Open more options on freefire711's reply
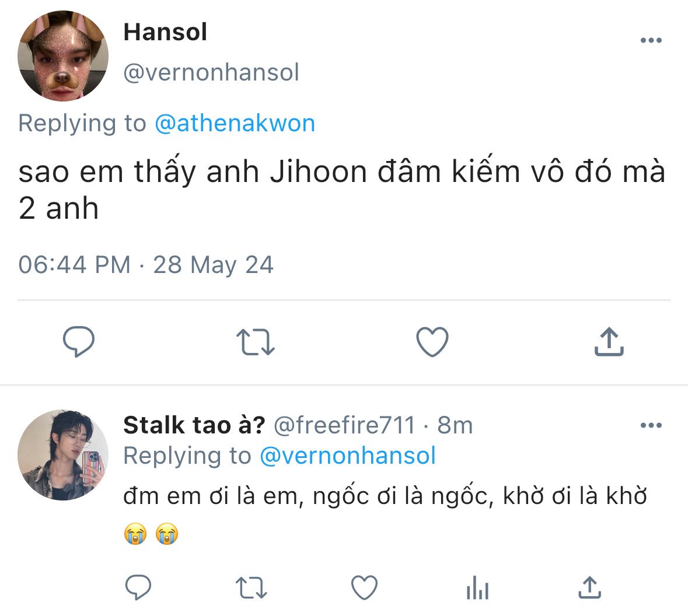The width and height of the screenshot is (688, 616). click(651, 425)
